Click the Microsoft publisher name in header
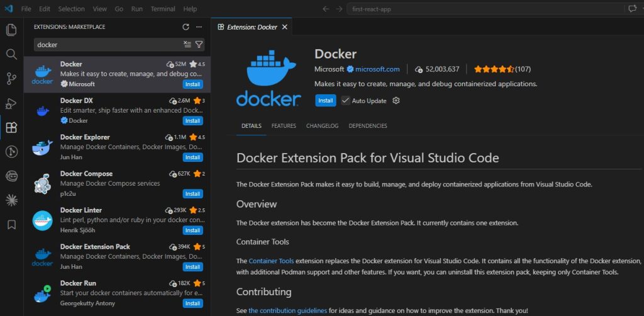The height and width of the screenshot is (316, 644). click(x=329, y=69)
